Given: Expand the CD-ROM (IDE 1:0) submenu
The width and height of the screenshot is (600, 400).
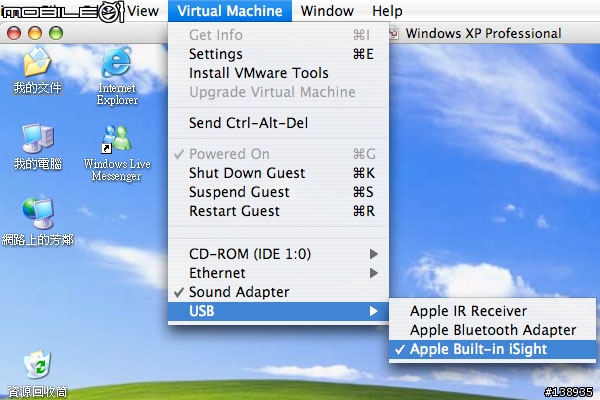Looking at the screenshot, I should coord(278,254).
